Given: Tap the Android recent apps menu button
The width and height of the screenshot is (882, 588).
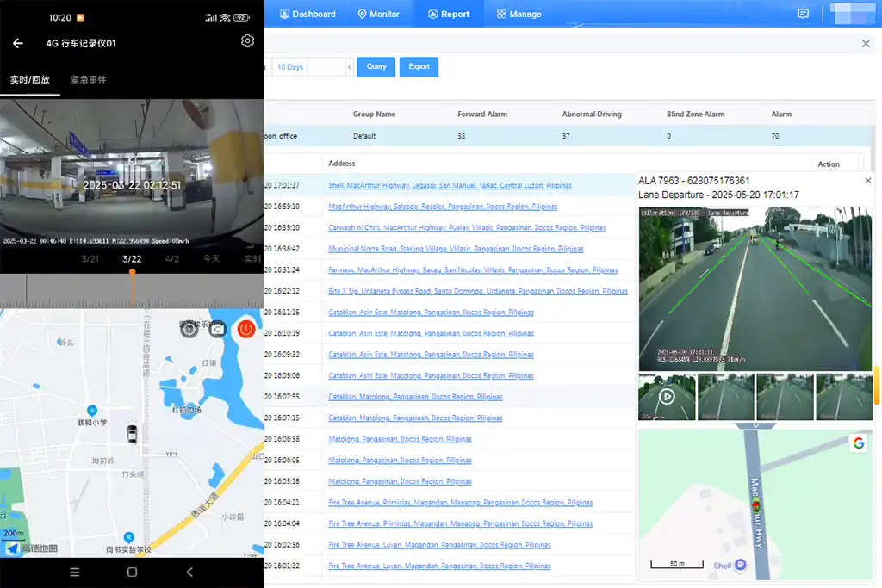Looking at the screenshot, I should pyautogui.click(x=75, y=573).
